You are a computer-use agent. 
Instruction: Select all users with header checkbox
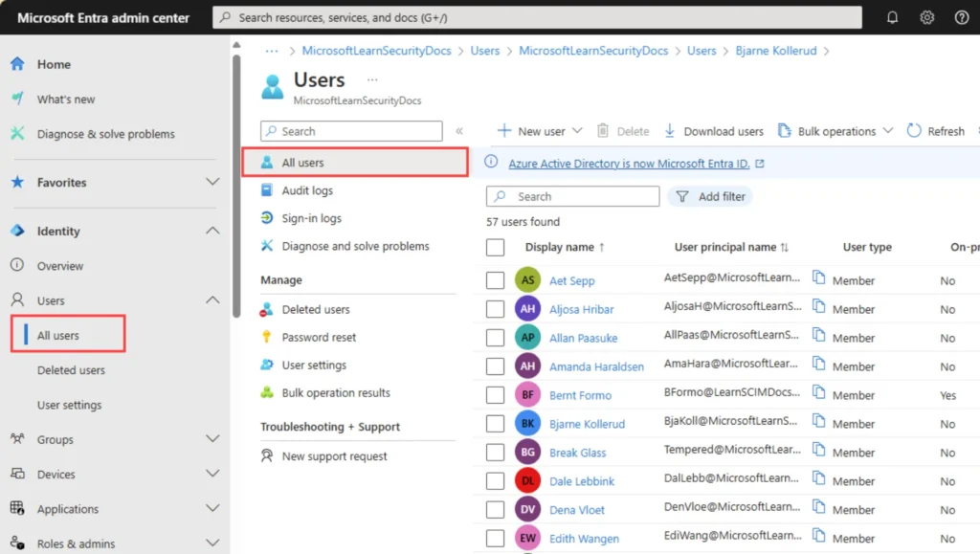tap(495, 247)
